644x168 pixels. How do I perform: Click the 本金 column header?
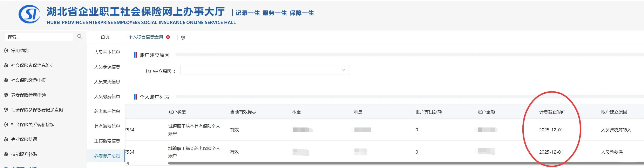296,112
